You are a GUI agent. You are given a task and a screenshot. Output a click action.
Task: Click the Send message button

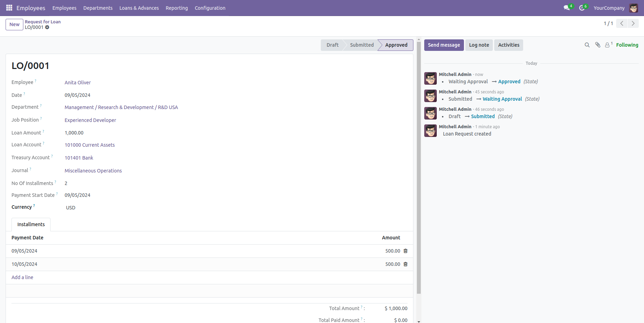tap(444, 45)
